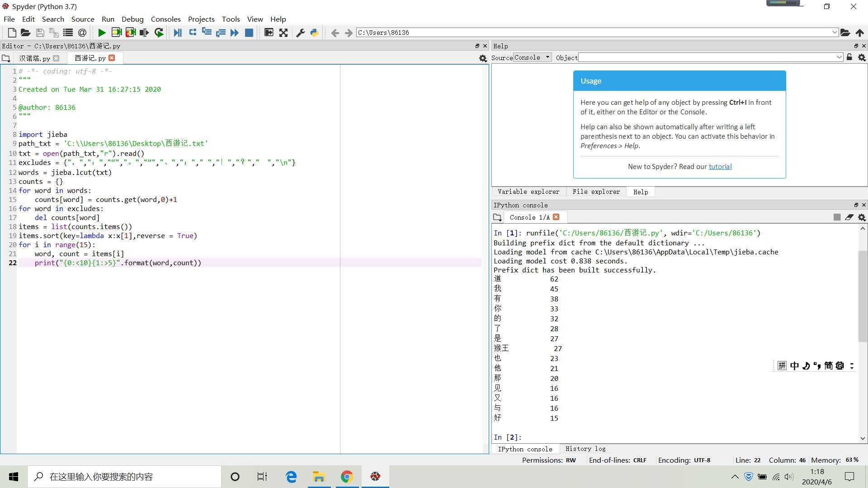
Task: Create a new file with toolbar icon
Action: pos(12,33)
